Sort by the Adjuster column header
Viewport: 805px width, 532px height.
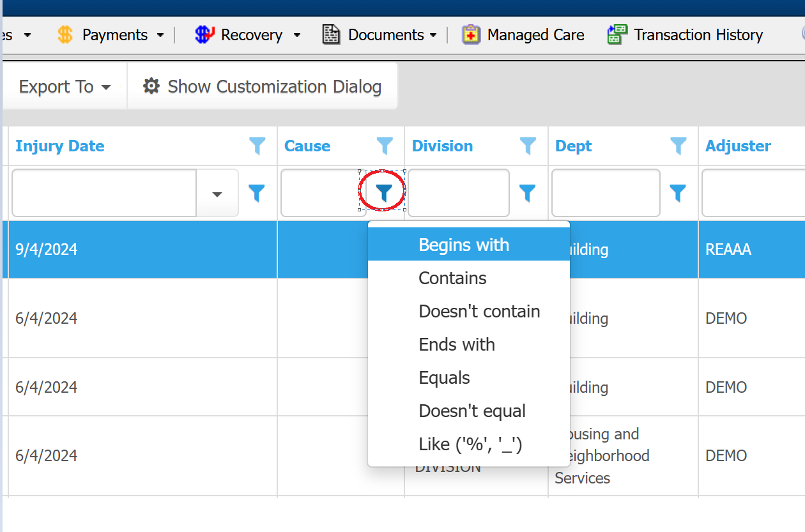(738, 146)
